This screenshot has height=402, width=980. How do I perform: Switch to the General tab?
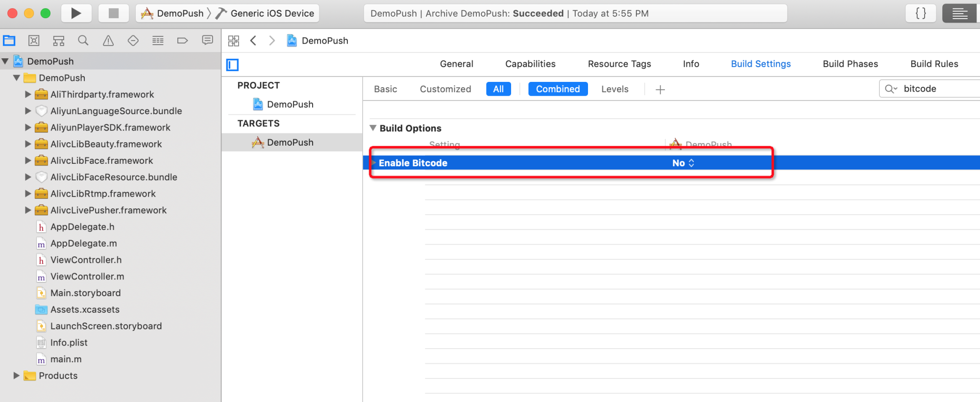pos(457,64)
